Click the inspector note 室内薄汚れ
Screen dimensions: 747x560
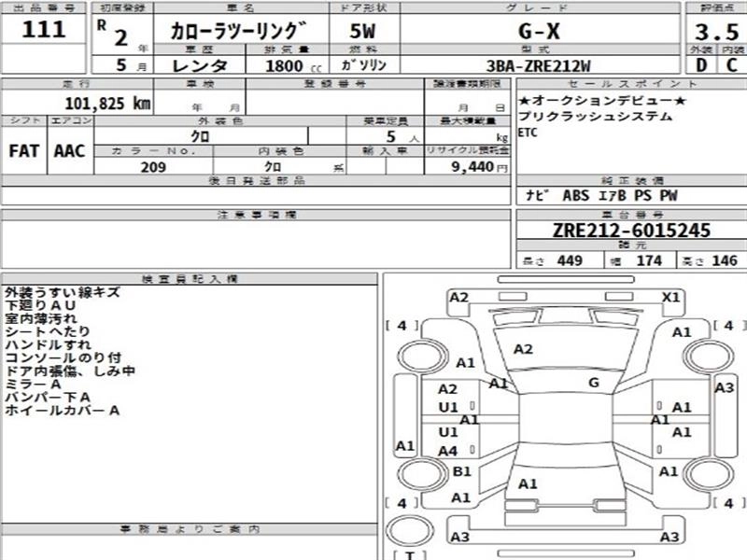point(41,318)
